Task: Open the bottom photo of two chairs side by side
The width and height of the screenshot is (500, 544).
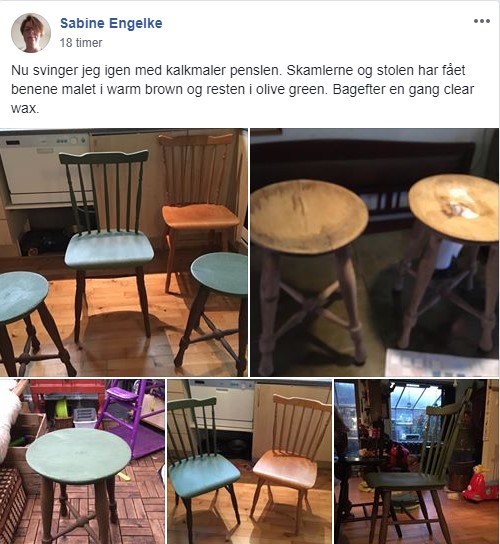Action: [249, 461]
